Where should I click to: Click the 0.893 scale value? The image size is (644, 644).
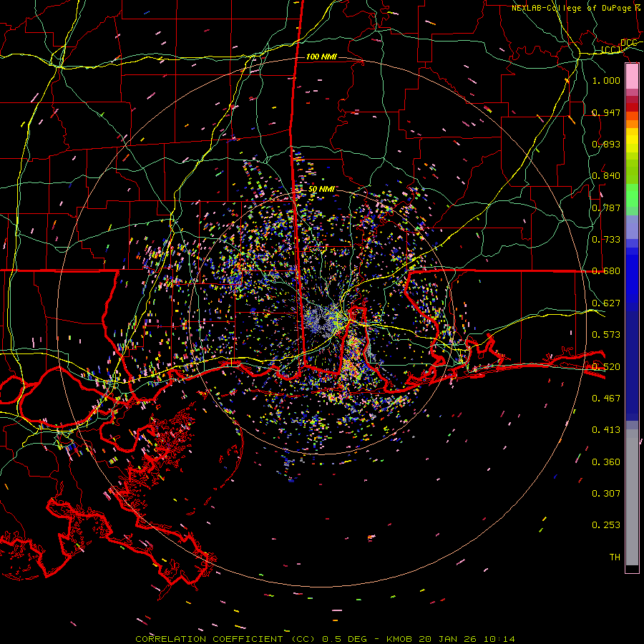tap(606, 144)
